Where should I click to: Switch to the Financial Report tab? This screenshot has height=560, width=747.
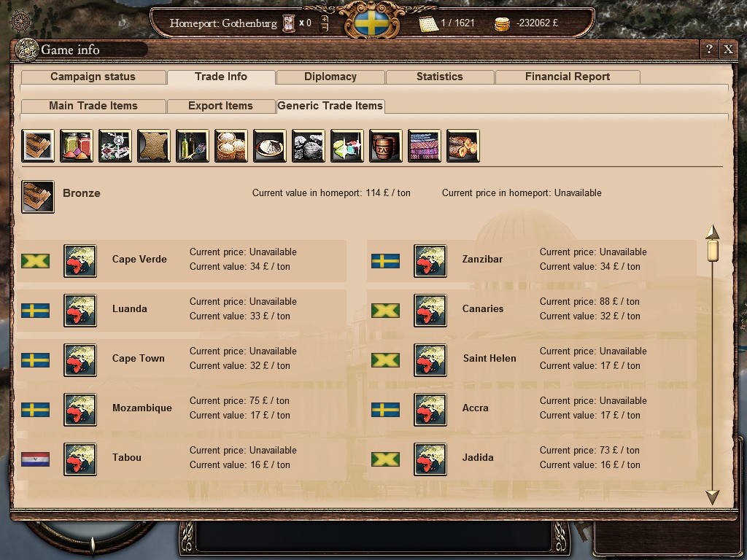pyautogui.click(x=568, y=77)
